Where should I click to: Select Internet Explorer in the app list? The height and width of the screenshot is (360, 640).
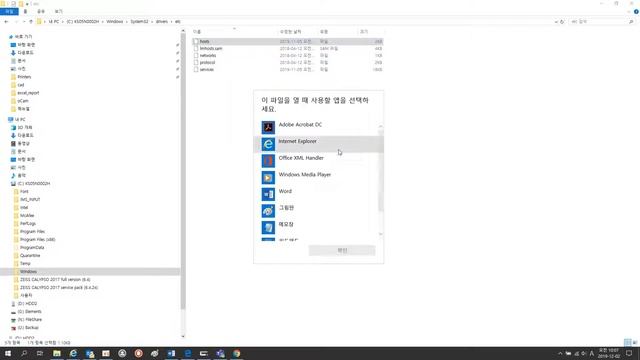click(318, 144)
